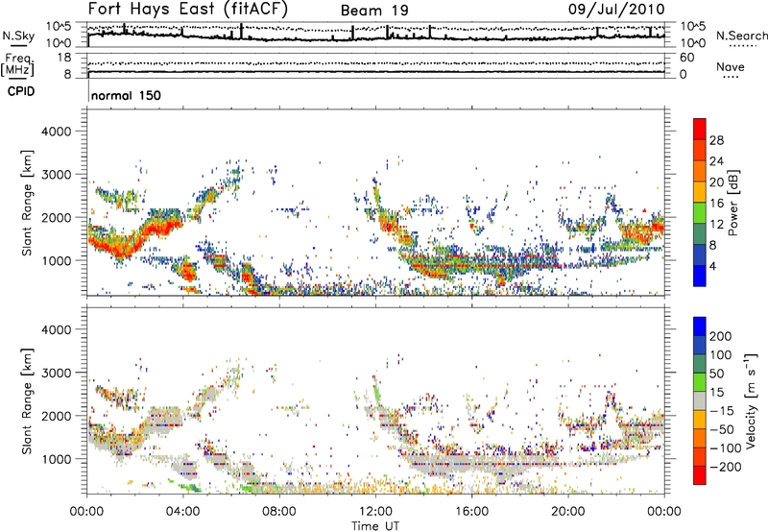This screenshot has width=768, height=532.
Task: Click the '4000' tick in the power panel
Action: click(56, 132)
